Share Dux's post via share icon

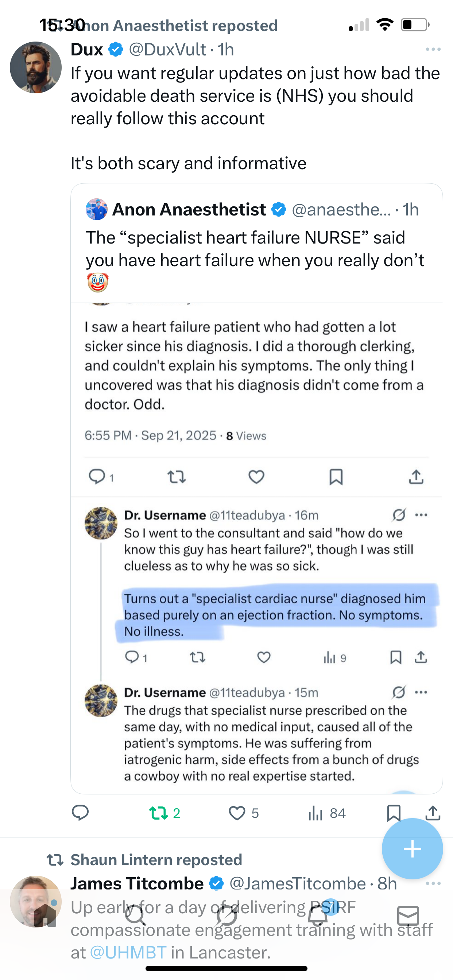pos(433,813)
